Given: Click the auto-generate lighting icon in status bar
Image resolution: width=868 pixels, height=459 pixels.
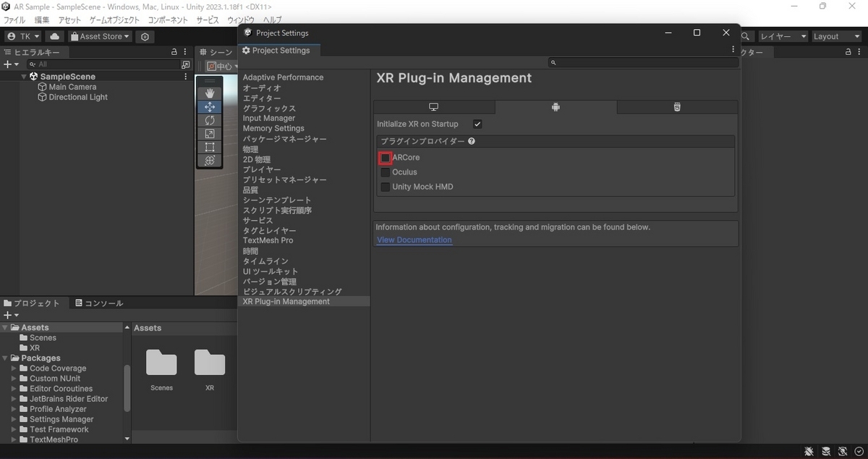Looking at the screenshot, I should tap(843, 451).
